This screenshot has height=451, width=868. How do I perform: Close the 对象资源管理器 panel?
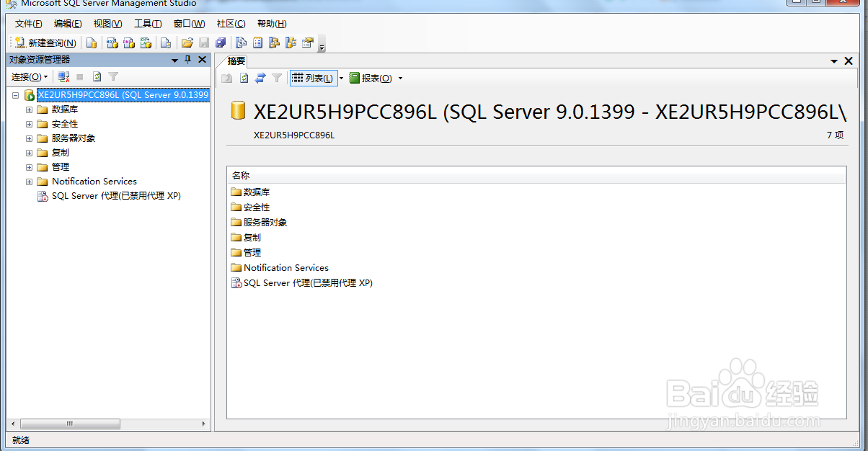(x=202, y=60)
